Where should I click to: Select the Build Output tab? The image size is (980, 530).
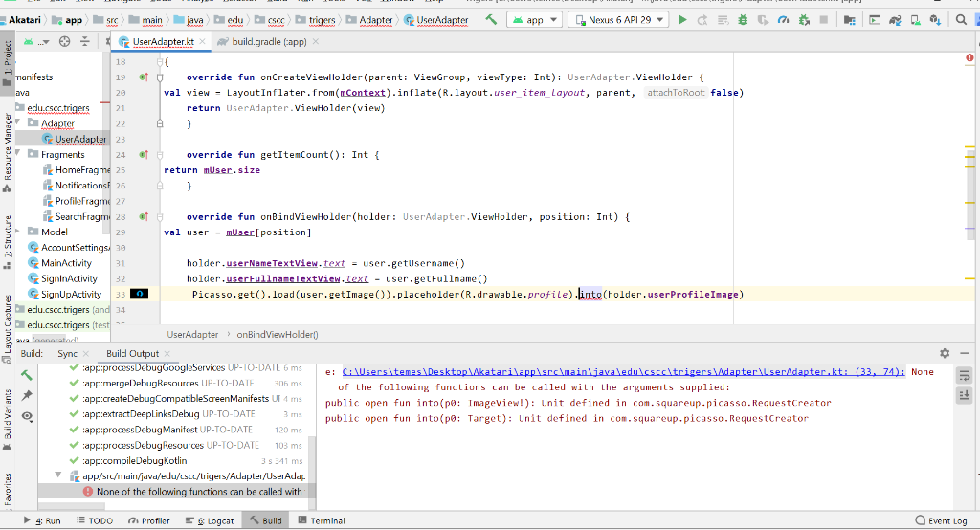click(132, 353)
